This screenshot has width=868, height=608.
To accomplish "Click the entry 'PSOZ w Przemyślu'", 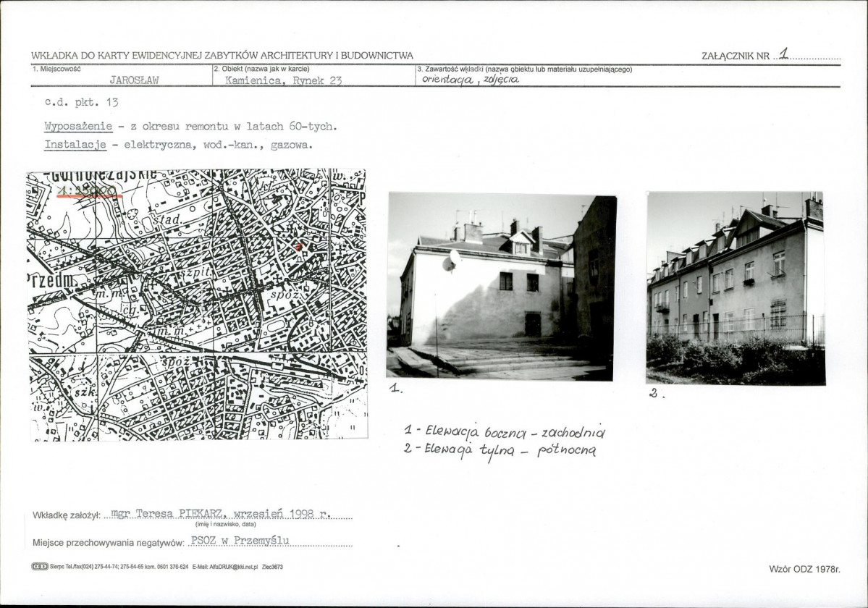I will pyautogui.click(x=240, y=541).
